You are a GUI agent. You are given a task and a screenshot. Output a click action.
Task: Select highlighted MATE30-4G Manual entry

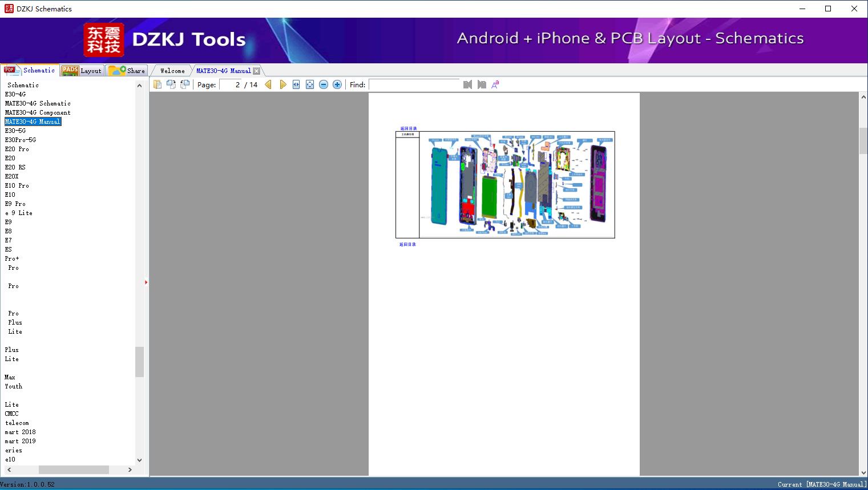[x=33, y=122]
